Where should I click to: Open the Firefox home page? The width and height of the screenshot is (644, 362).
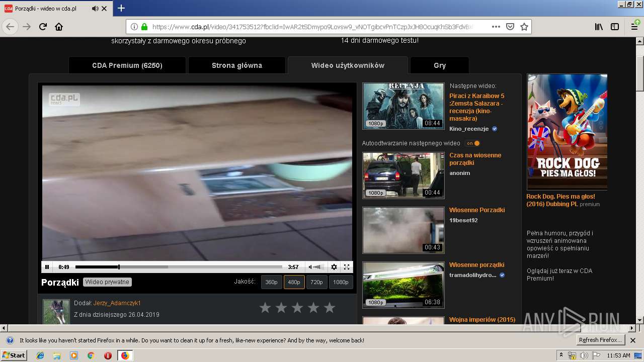pyautogui.click(x=59, y=27)
